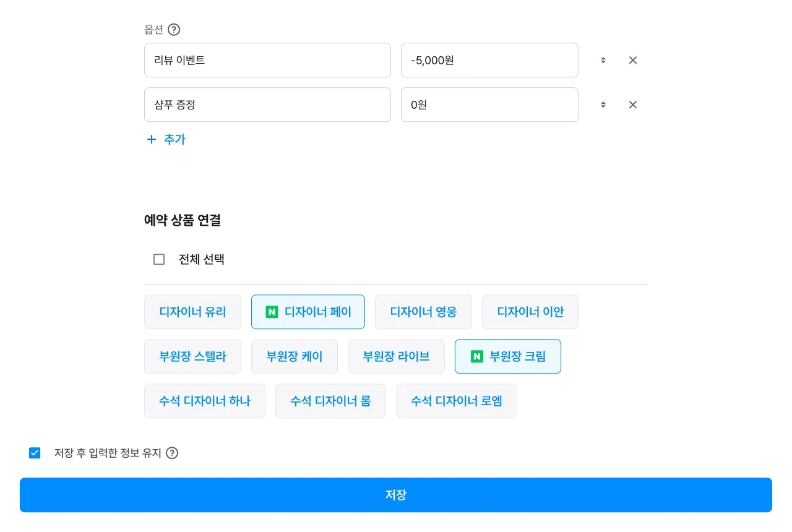792x532 pixels.
Task: Open help for 저장 후 입력한 정보 유지
Action: coord(172,453)
